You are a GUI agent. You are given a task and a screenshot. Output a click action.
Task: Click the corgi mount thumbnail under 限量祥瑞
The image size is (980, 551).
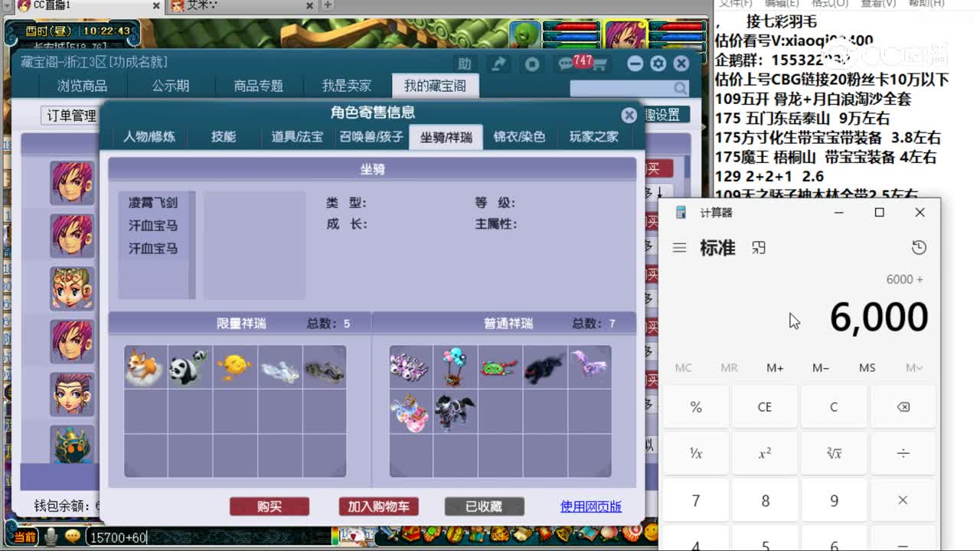pyautogui.click(x=144, y=367)
